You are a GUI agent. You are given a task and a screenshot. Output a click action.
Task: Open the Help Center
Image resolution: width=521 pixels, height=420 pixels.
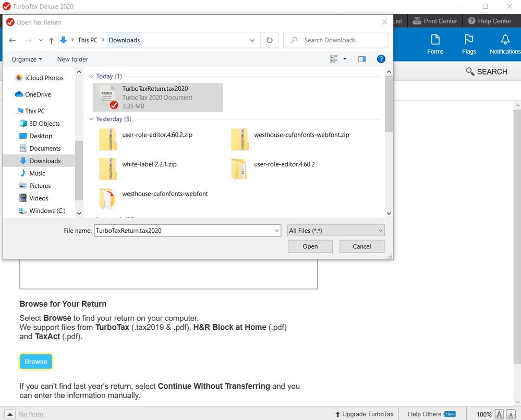click(489, 21)
